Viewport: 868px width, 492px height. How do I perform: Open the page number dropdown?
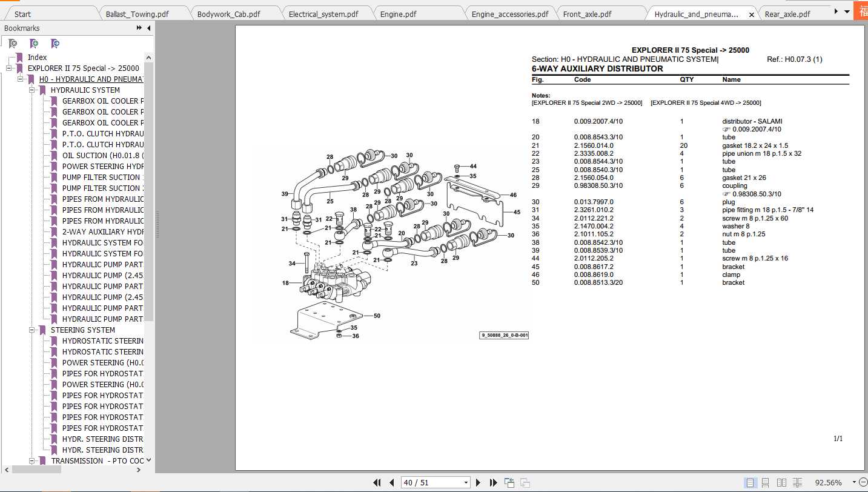[x=466, y=482]
